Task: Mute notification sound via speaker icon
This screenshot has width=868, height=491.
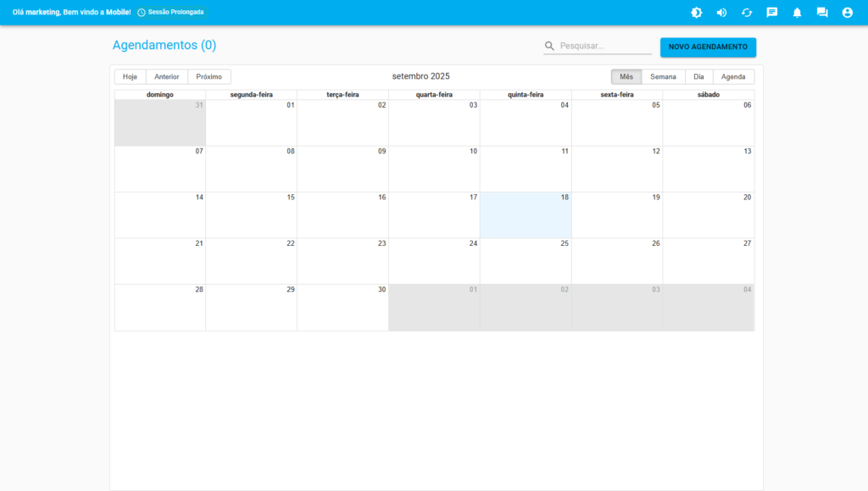Action: click(721, 13)
